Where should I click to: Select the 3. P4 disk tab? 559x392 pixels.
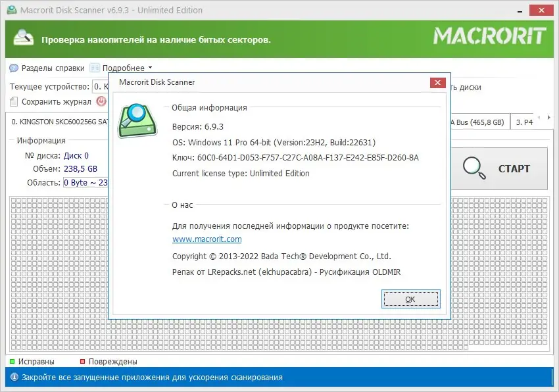pos(524,122)
